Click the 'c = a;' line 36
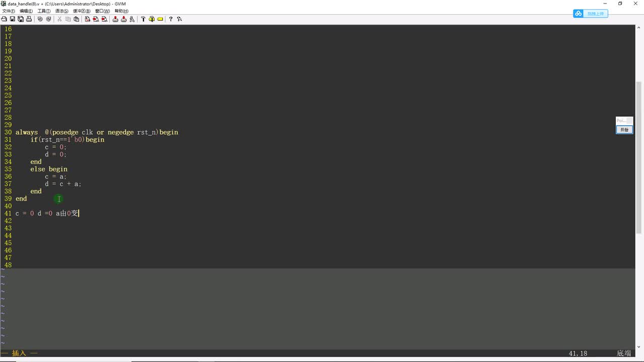Viewport: 644px width, 362px height. pos(56,176)
